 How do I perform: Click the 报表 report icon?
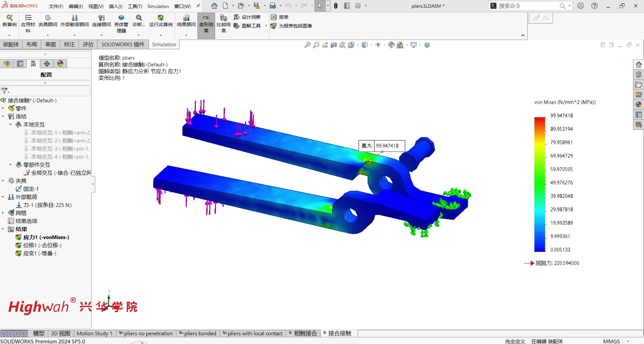pos(280,17)
